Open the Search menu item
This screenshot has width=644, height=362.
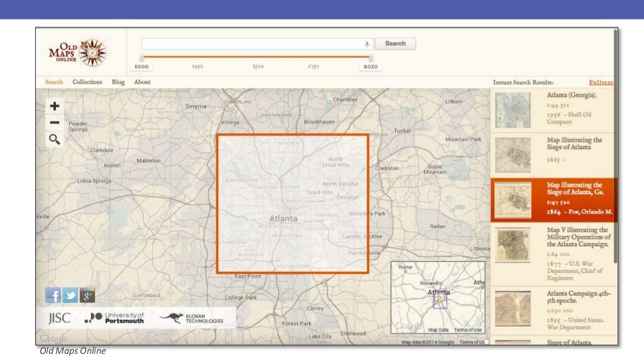[54, 82]
